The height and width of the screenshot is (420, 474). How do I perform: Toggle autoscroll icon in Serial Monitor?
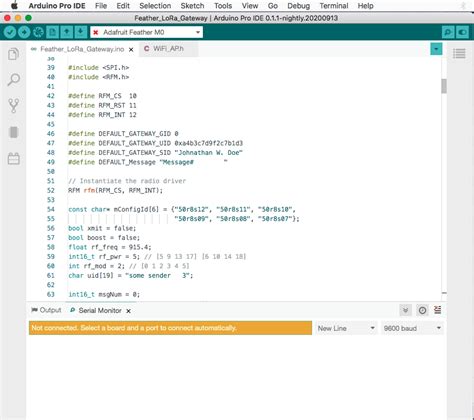tap(405, 310)
